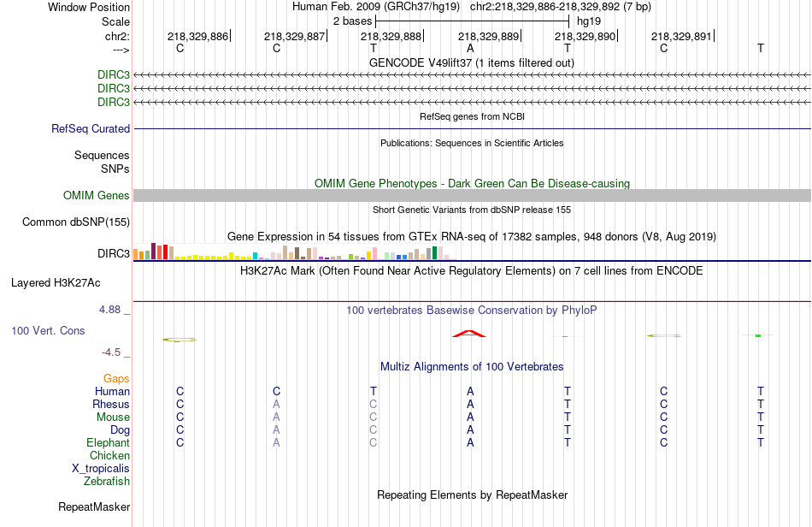Click the Human Feb. 2009 (GRCh37/hg19) assembly text
812x527 pixels.
pyautogui.click(x=376, y=7)
